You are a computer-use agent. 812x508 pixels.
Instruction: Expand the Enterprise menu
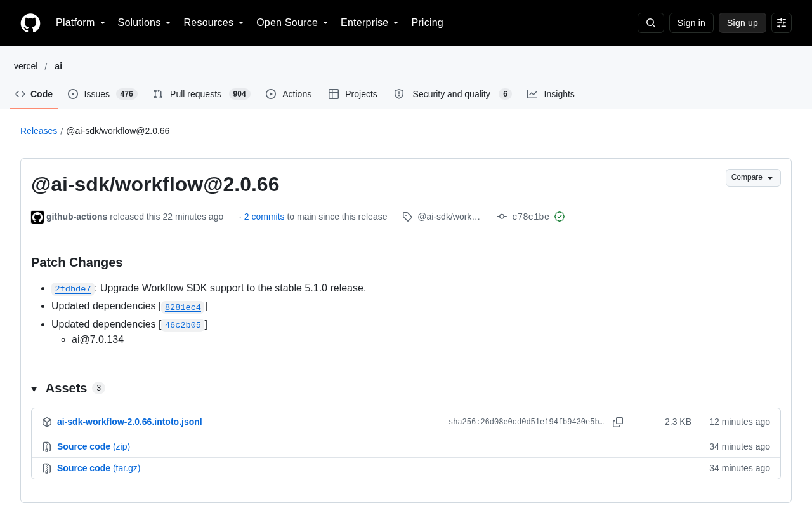coord(370,23)
